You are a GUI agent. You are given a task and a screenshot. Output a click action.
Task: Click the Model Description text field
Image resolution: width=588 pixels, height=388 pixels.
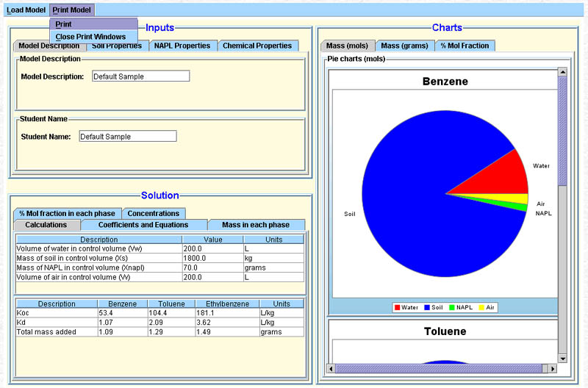coord(140,76)
